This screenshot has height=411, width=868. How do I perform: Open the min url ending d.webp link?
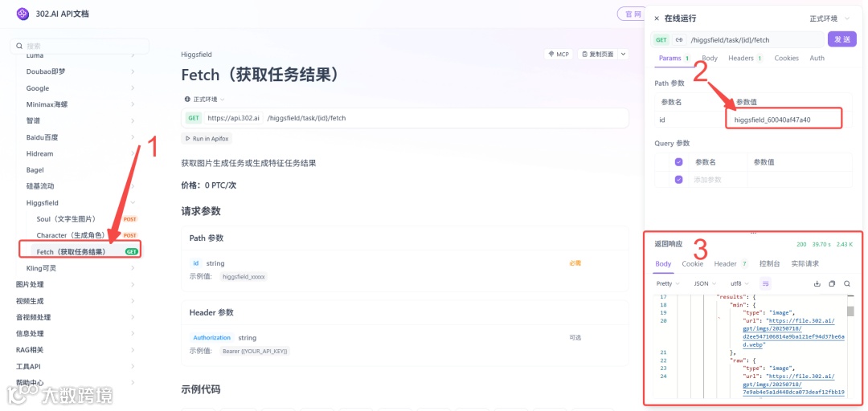(x=794, y=332)
